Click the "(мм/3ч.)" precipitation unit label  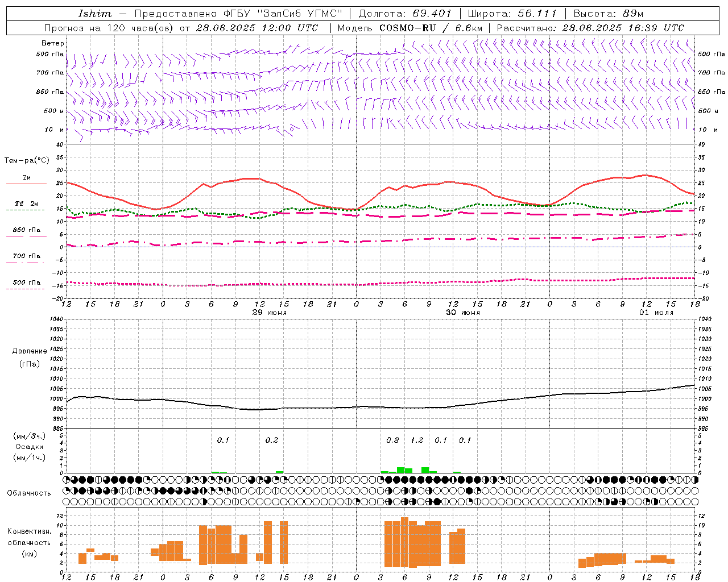click(x=29, y=436)
